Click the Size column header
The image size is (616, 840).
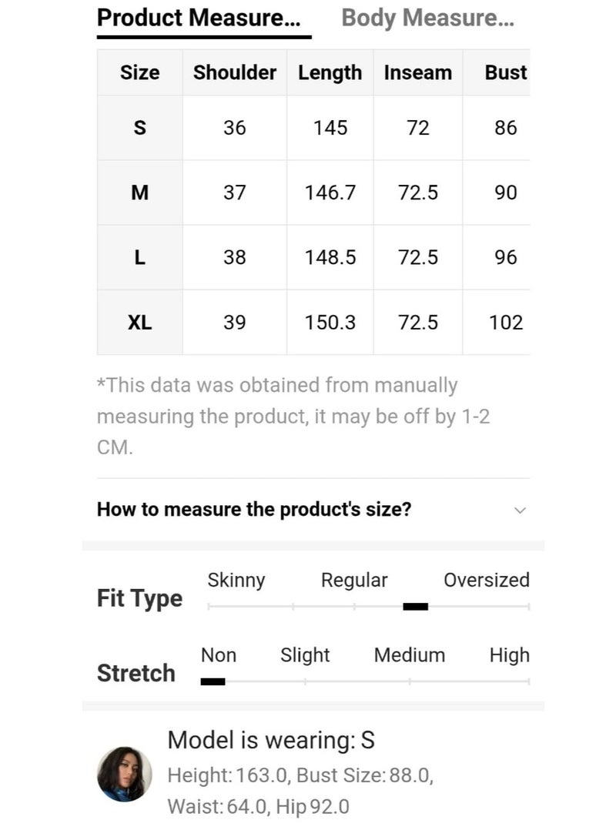[139, 73]
